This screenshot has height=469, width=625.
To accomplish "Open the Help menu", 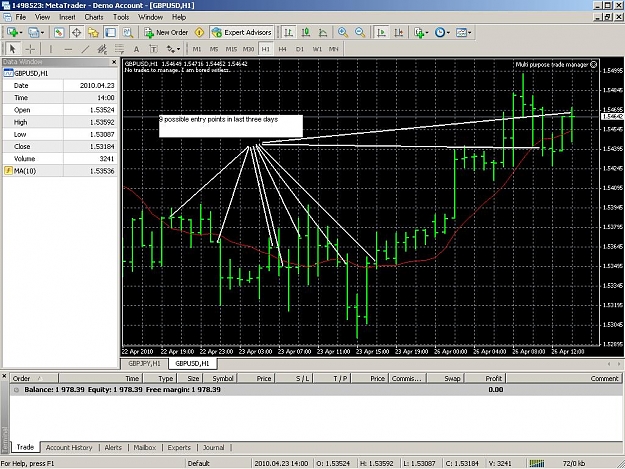I will pyautogui.click(x=179, y=17).
